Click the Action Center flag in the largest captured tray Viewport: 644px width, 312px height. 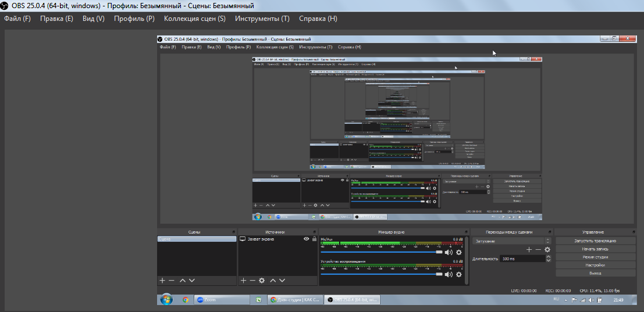(575, 300)
